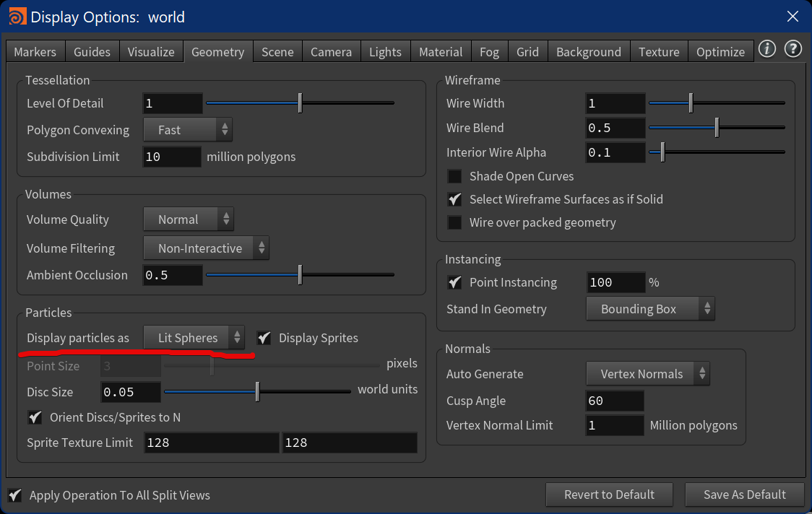Open the Markers tab
The image size is (812, 514).
click(35, 51)
